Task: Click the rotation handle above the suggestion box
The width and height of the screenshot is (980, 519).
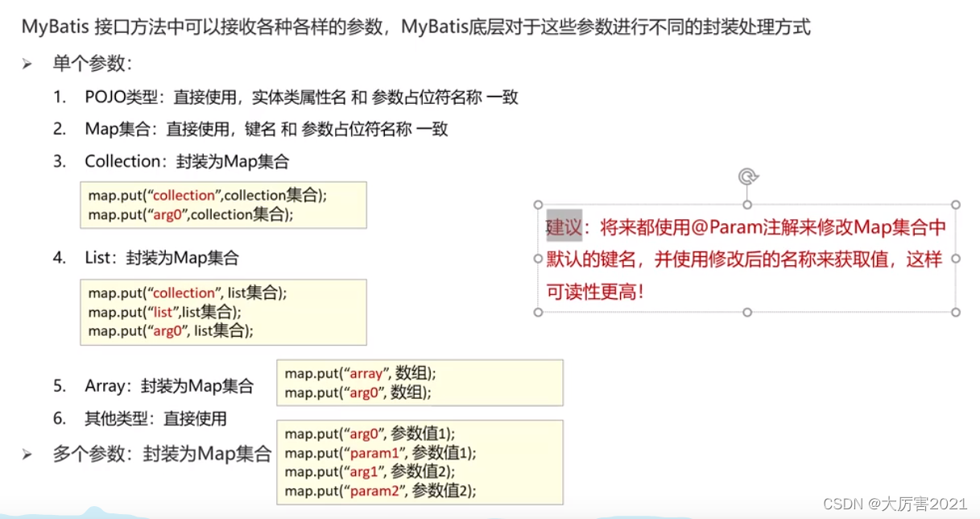Action: tap(746, 176)
